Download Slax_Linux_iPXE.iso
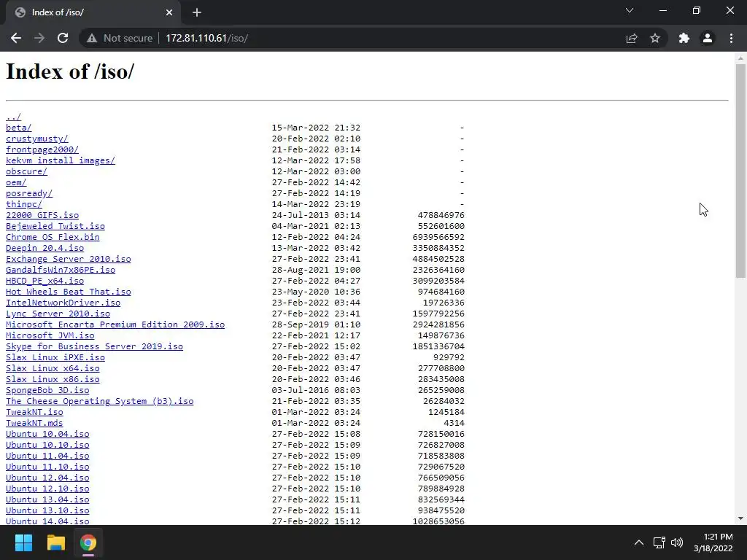The image size is (747, 560). click(x=55, y=357)
